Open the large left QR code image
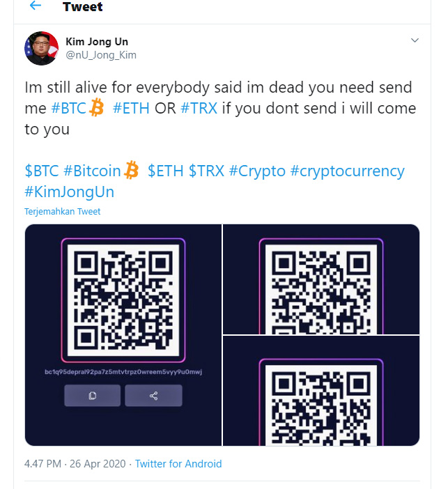 [123, 334]
